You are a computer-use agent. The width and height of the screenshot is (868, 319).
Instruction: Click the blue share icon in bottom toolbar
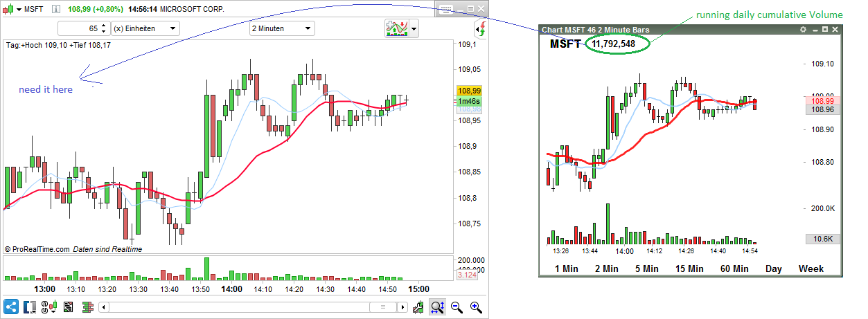click(x=11, y=307)
